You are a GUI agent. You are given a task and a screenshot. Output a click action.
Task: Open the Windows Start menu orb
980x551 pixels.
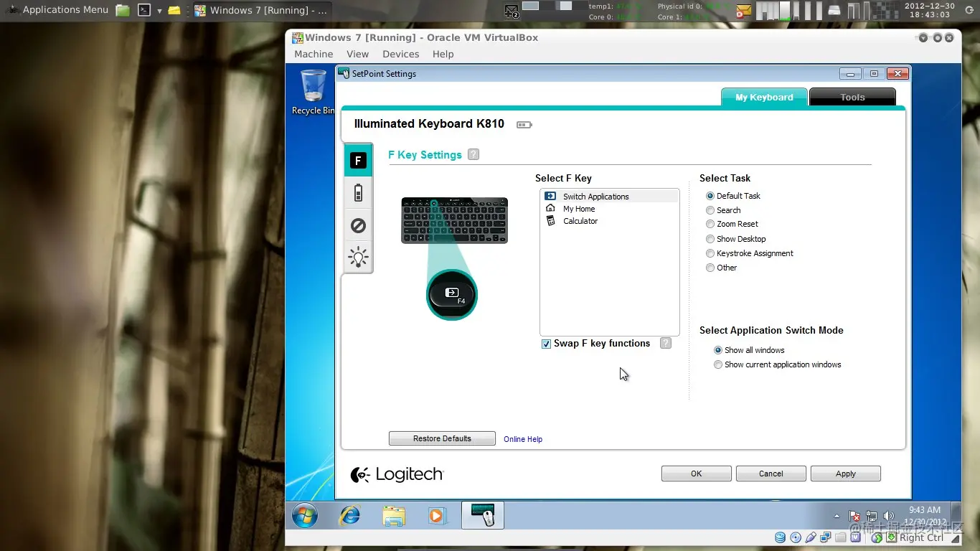click(305, 515)
